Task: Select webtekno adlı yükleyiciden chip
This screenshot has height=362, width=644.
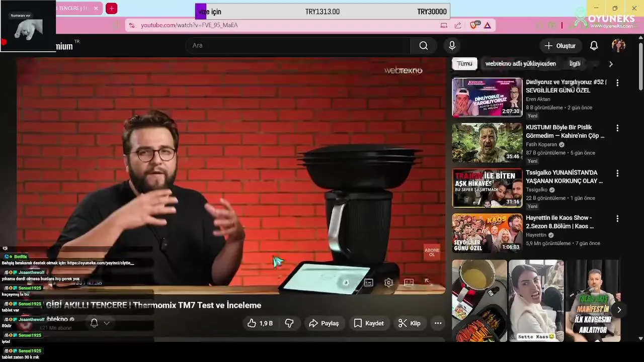Action: pos(520,64)
